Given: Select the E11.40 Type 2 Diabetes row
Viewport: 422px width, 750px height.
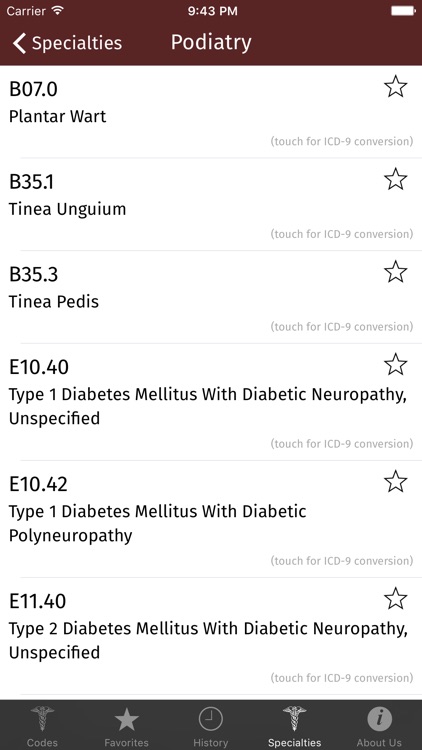Looking at the screenshot, I should click(x=211, y=636).
